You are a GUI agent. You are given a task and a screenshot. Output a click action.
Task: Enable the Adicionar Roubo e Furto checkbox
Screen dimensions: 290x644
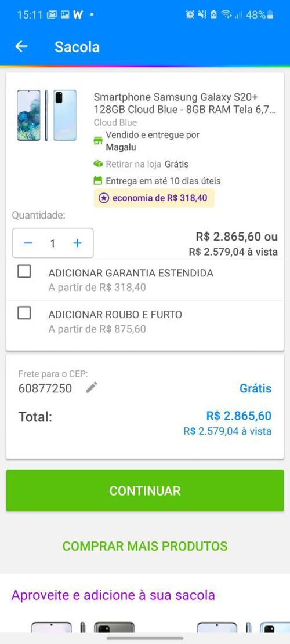click(x=24, y=313)
